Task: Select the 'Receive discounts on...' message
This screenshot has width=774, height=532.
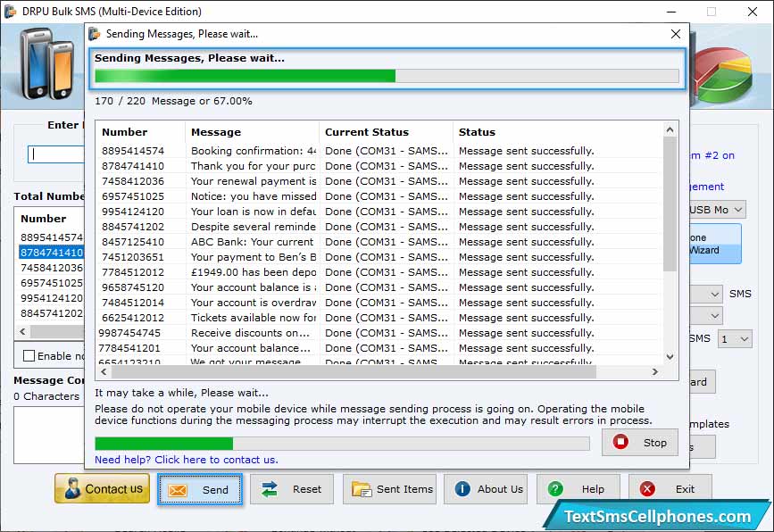Action: tap(250, 333)
